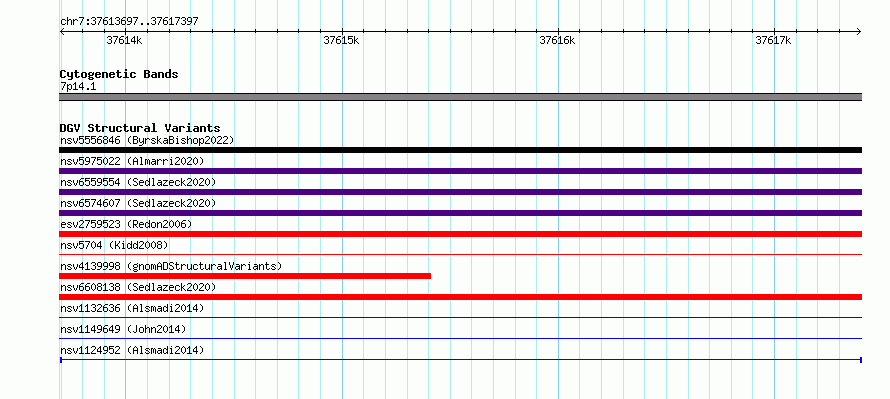
Task: Open variant label nsv5704 (Kidd2008)
Action: 114,245
